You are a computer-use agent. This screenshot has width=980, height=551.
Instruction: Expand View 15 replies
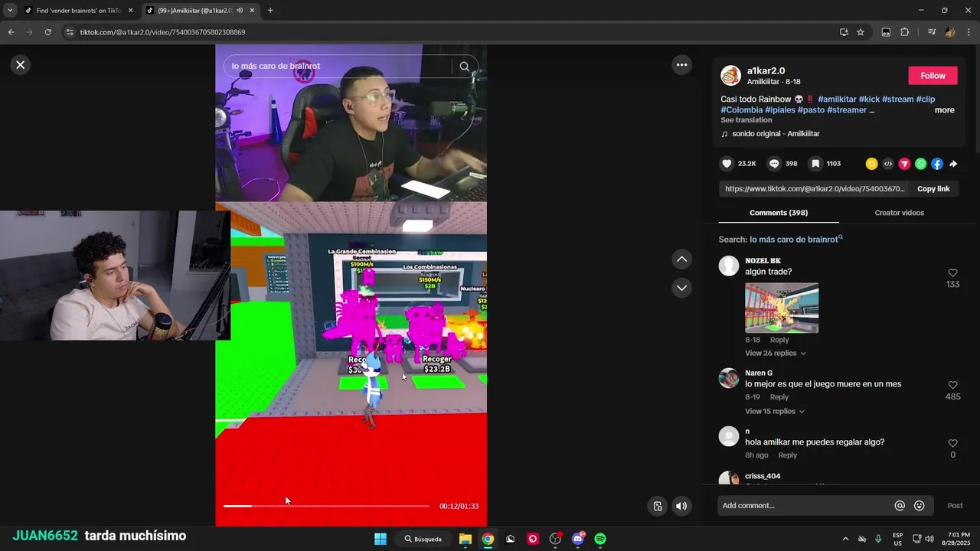(774, 412)
